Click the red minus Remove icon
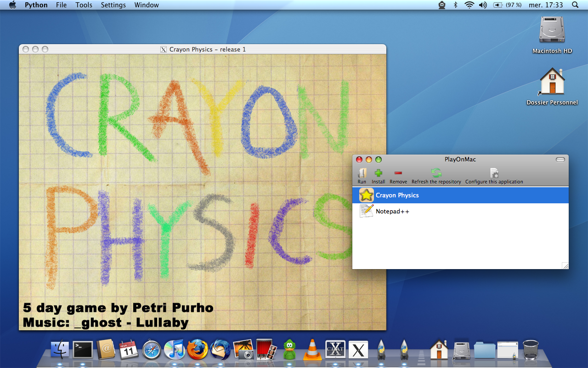588x368 pixels. click(x=398, y=173)
